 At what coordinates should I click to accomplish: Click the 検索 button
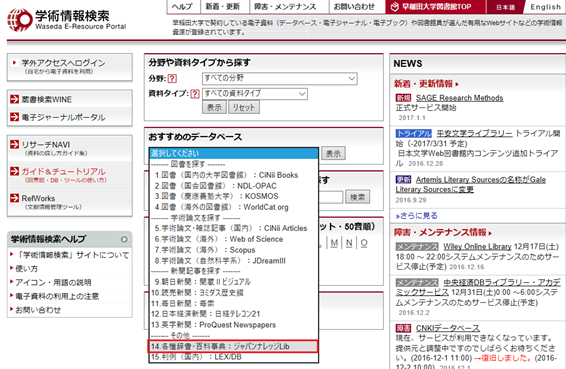pos(357,197)
